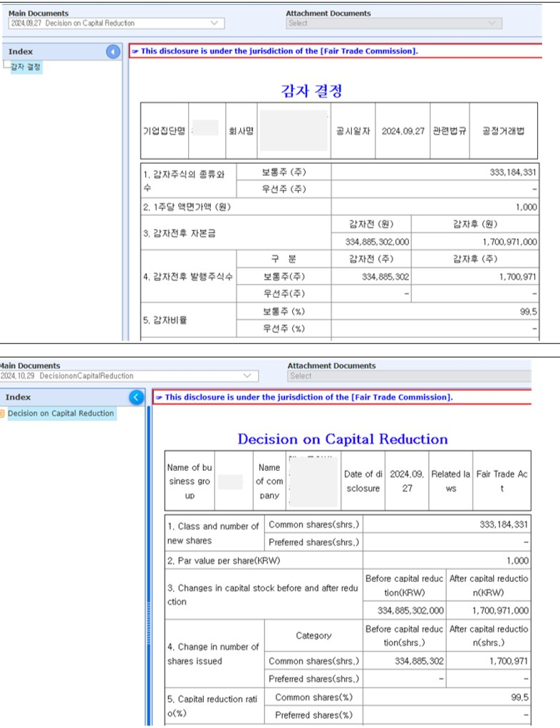Collapse the Index panel beside English document

136,397
